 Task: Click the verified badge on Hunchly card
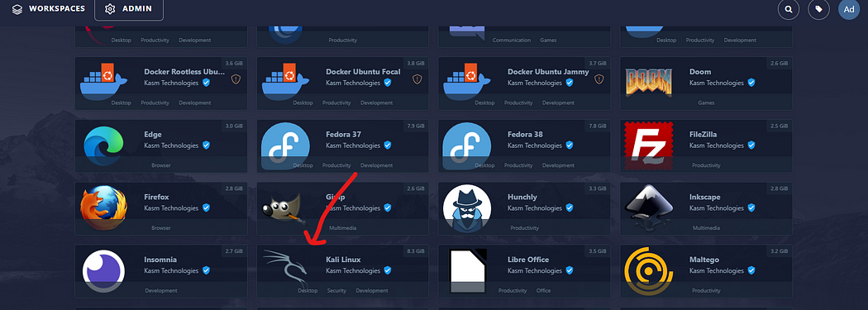coord(570,208)
